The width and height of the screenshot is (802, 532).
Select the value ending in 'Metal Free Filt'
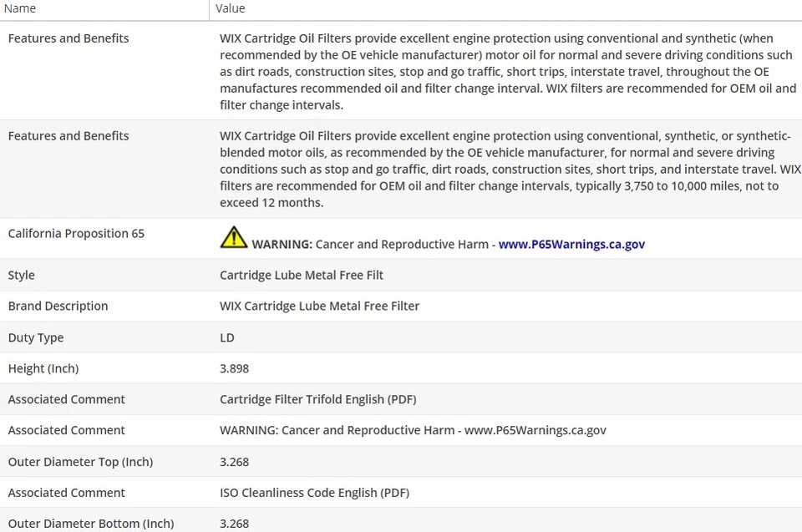point(302,276)
